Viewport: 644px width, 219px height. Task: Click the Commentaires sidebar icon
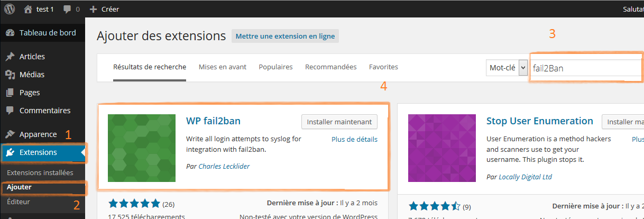coord(10,111)
